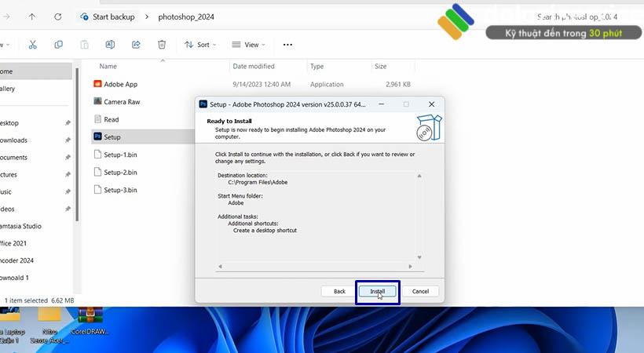Click the 9/14/2023 12:40 AM date cell

click(x=262, y=84)
